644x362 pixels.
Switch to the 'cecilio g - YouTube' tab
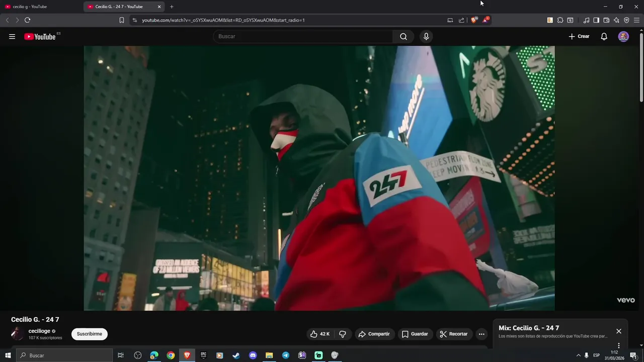41,7
